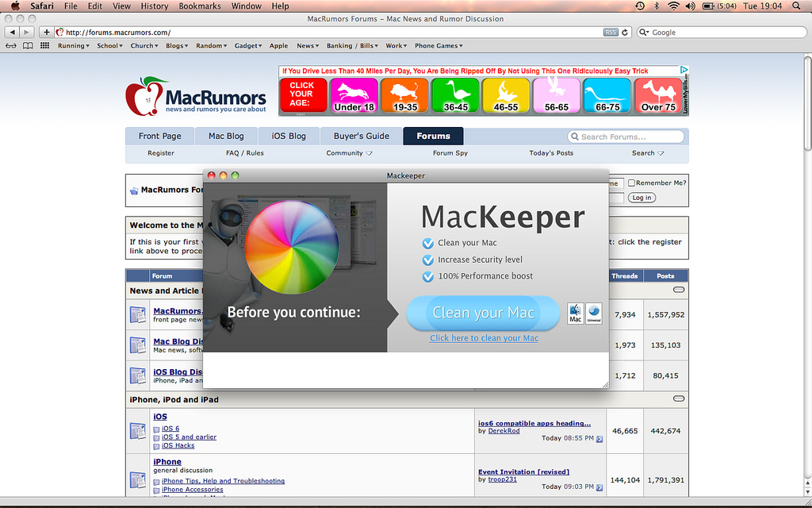Open the FAQ / Rules link

[x=244, y=153]
